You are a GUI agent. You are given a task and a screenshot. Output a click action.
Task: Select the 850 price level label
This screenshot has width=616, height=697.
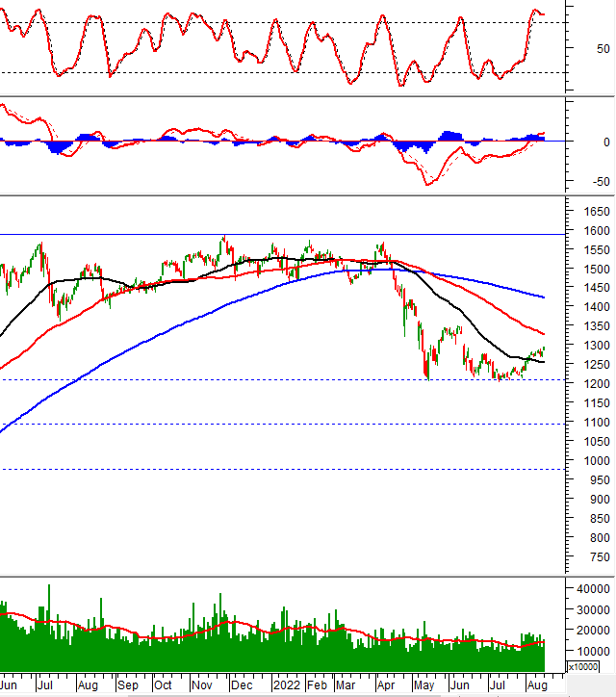click(600, 519)
